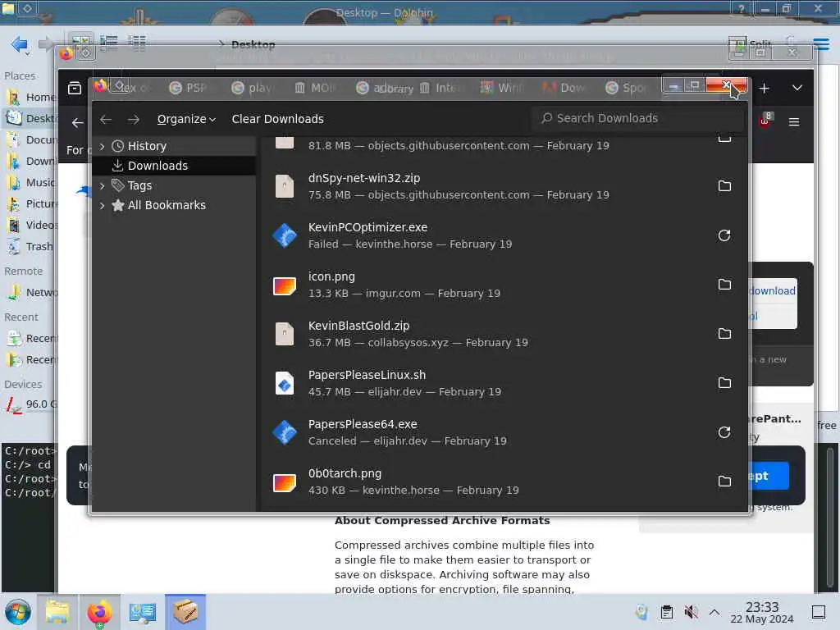This screenshot has height=630, width=840.
Task: Open containing folder for KevinBlastGold.zip
Action: coord(724,334)
